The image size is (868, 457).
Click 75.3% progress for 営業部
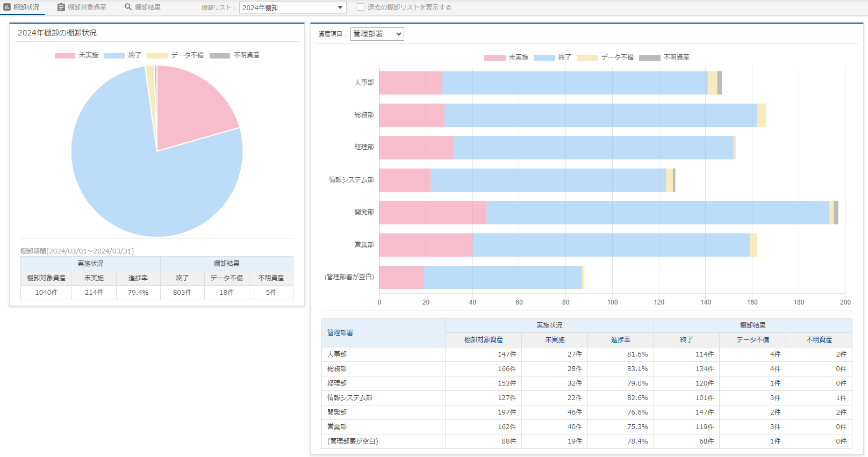637,427
